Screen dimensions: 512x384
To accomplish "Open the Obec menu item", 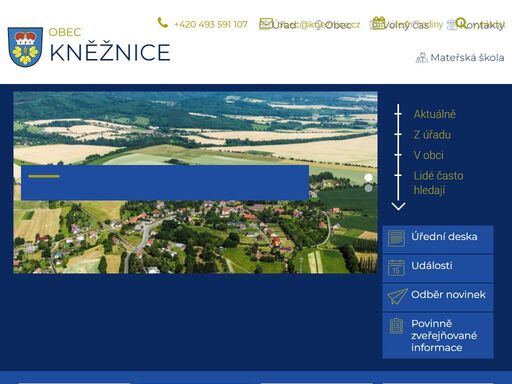I will click(x=338, y=25).
